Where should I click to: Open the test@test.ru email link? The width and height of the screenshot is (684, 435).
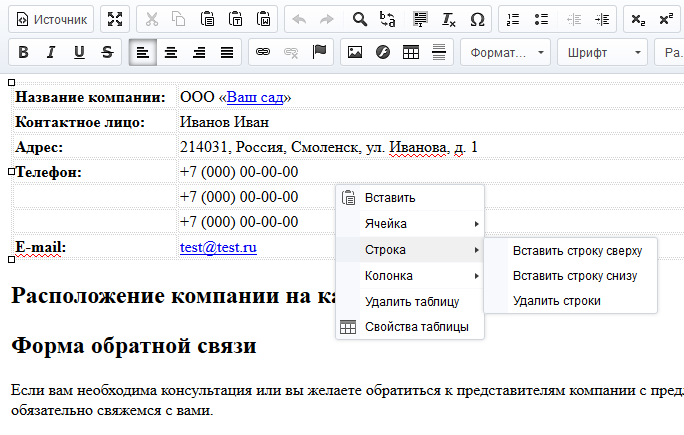tap(218, 247)
